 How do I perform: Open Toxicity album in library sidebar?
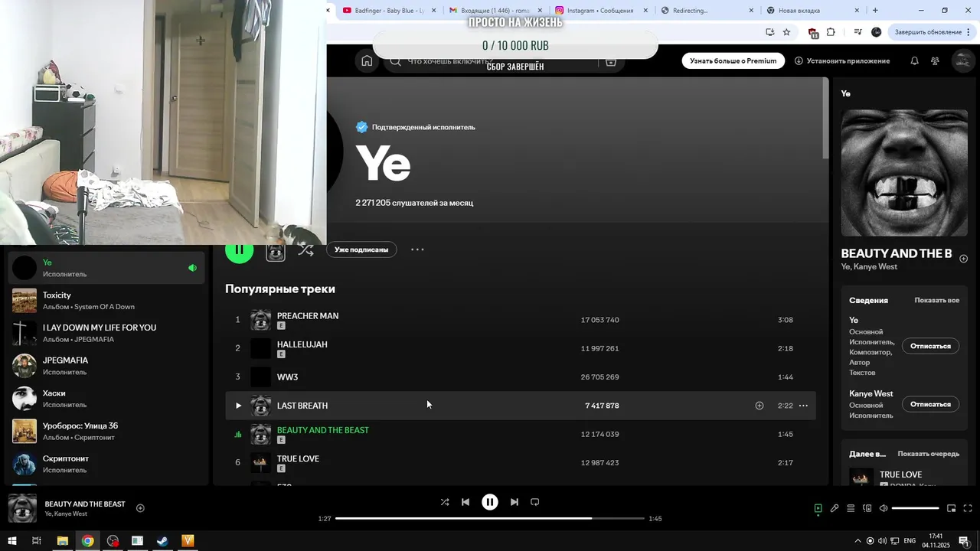(106, 301)
